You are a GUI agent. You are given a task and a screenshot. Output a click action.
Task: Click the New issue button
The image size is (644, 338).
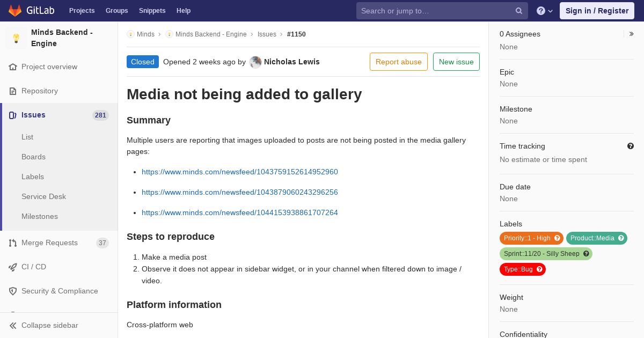[x=456, y=62]
